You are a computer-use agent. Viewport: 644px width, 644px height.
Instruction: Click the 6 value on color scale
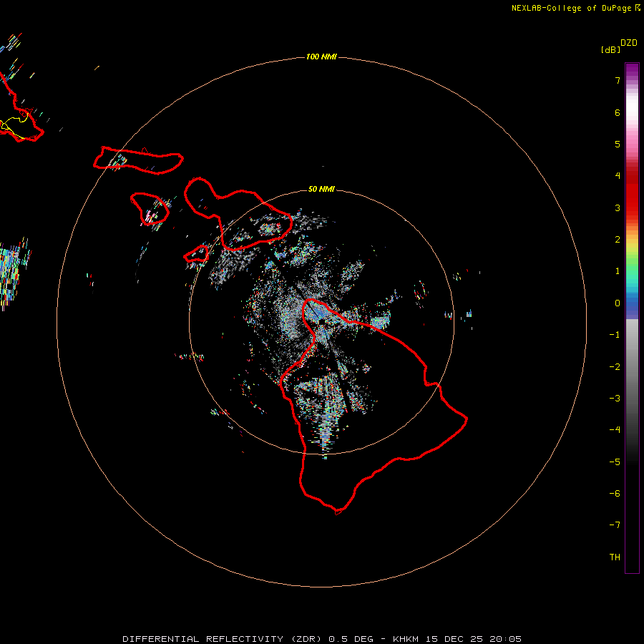point(618,112)
